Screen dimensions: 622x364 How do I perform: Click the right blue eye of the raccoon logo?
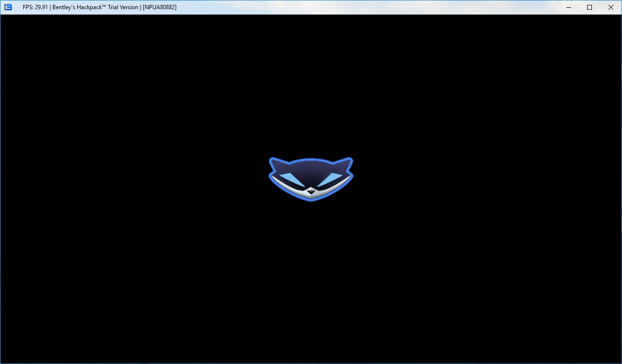(x=330, y=178)
